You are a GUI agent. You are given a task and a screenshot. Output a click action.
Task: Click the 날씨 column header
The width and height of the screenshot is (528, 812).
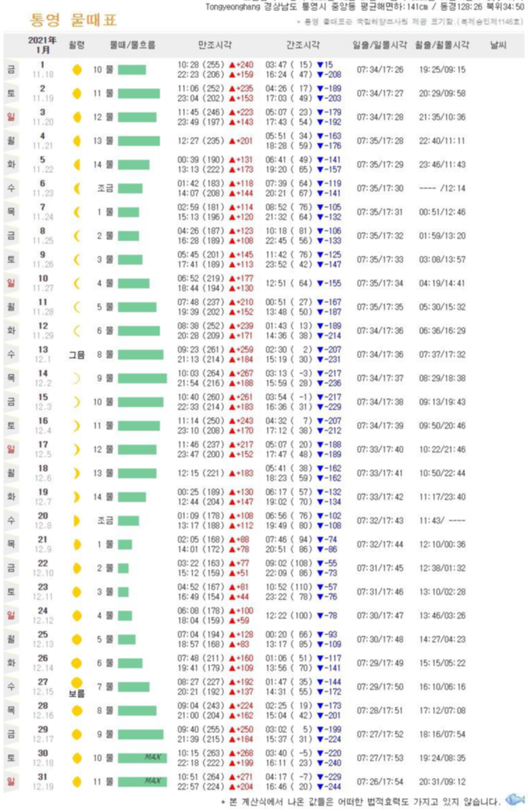click(498, 45)
